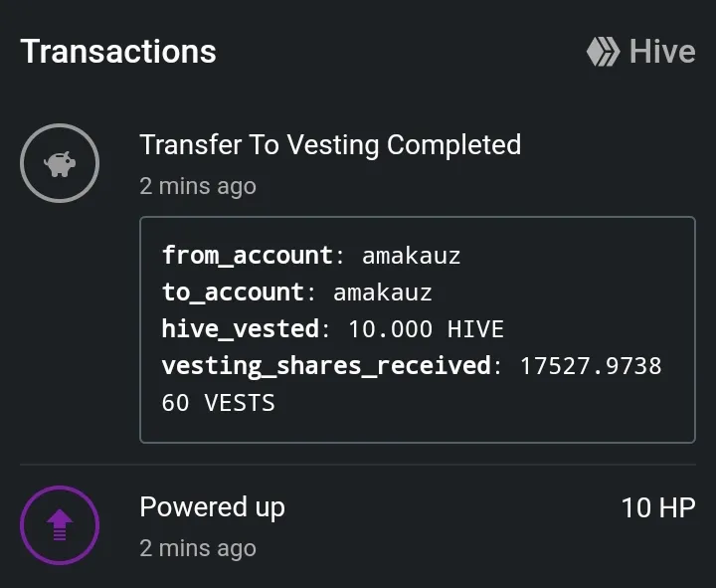The width and height of the screenshot is (716, 588).
Task: Click the Hive brand name text
Action: 662,52
